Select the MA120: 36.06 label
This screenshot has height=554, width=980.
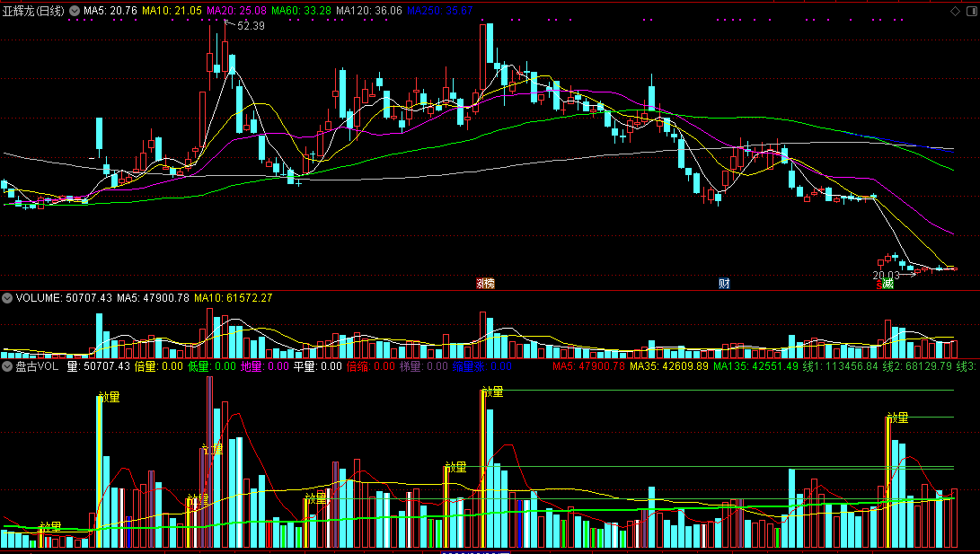coord(369,11)
